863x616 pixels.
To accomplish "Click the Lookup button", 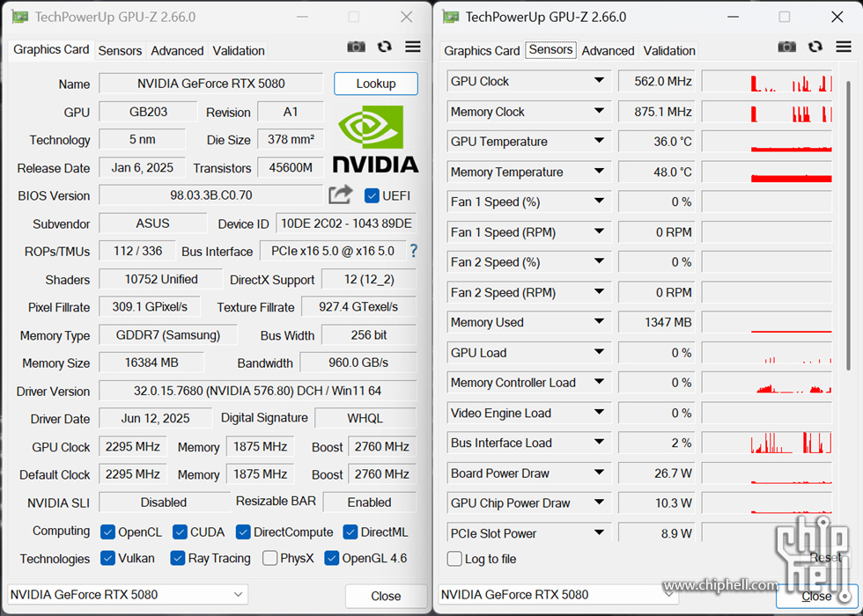I will coord(376,84).
